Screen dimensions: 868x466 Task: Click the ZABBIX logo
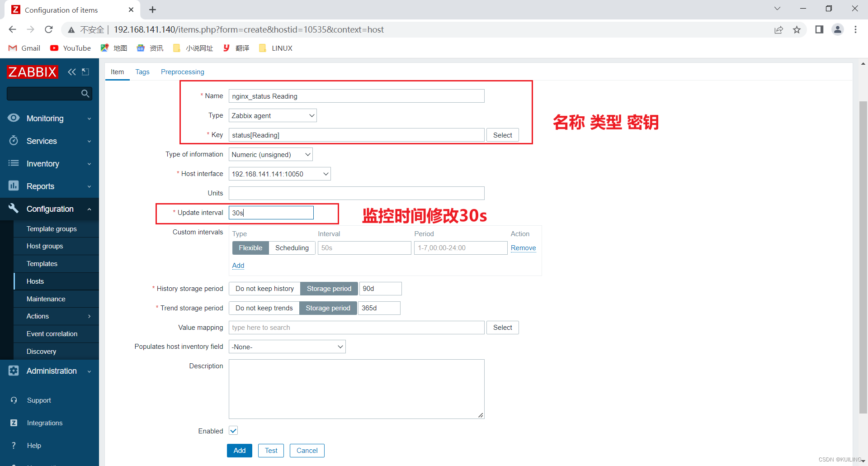tap(33, 72)
